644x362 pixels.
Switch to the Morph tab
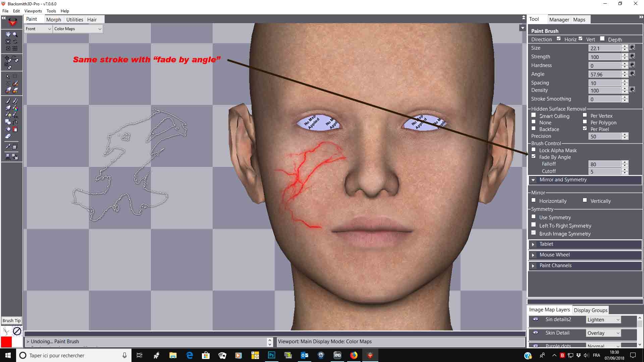[x=54, y=19]
